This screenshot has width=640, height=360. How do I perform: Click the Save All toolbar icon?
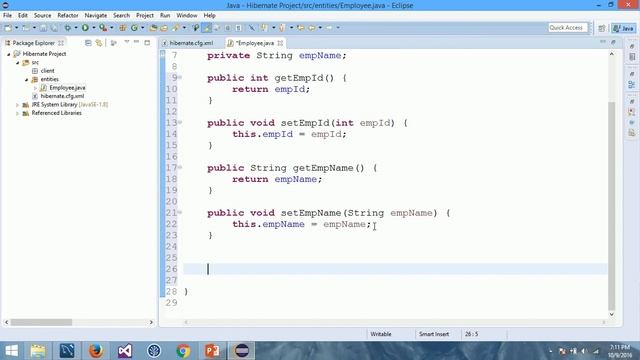(53, 28)
